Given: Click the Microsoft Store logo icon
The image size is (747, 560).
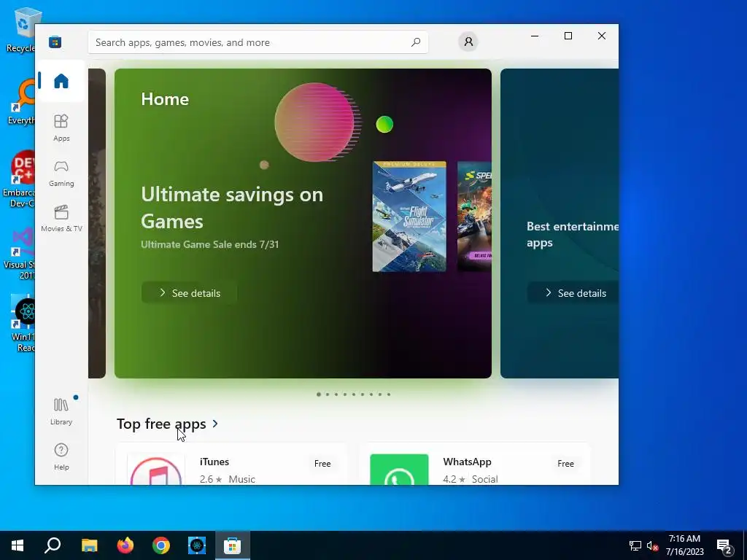Looking at the screenshot, I should click(x=55, y=42).
